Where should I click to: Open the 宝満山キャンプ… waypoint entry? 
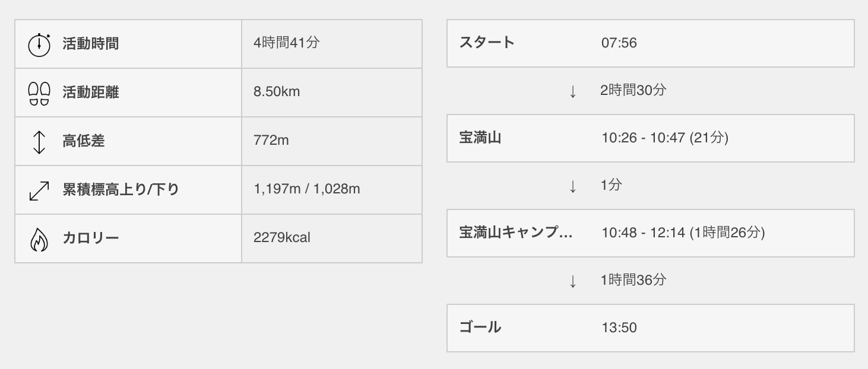(x=651, y=233)
